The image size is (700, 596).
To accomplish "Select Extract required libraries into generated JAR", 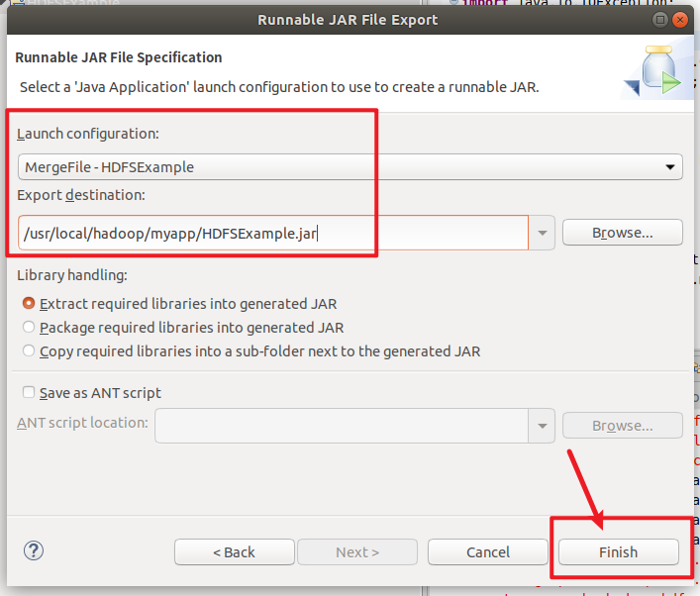I will tap(30, 304).
